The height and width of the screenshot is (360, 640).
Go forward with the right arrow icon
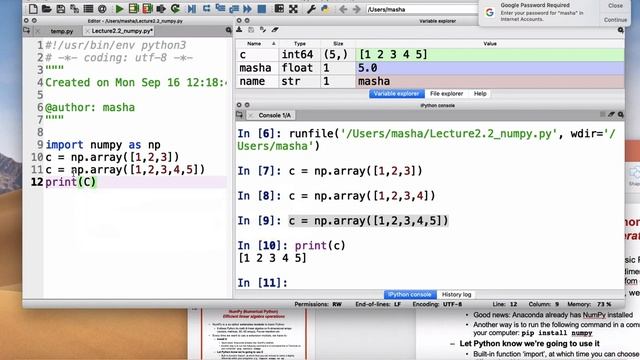pyautogui.click(x=356, y=9)
